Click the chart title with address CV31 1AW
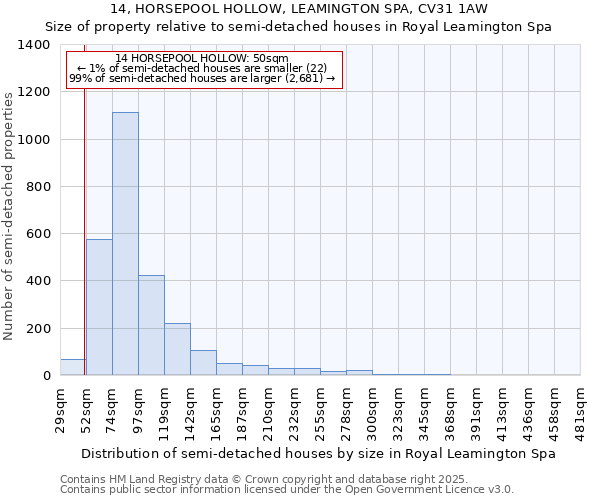 300,9
